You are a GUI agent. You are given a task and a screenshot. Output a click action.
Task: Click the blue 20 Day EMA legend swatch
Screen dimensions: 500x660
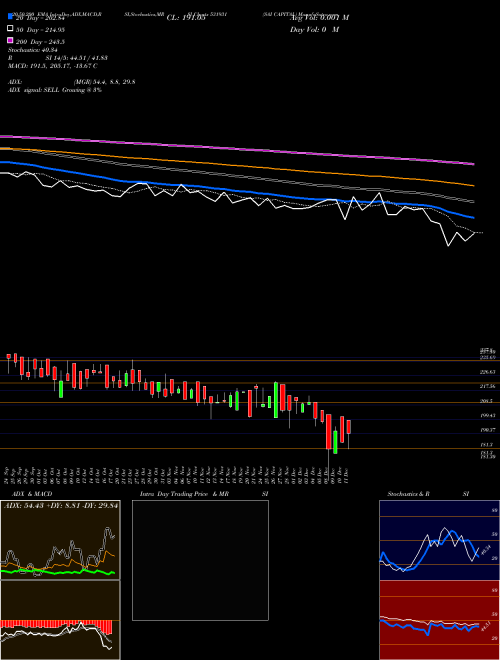point(10,17)
